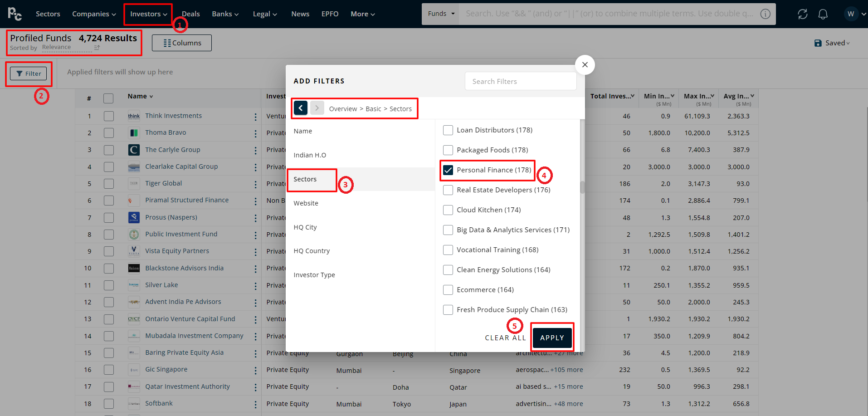Select all rows header checkbox

pos(108,98)
